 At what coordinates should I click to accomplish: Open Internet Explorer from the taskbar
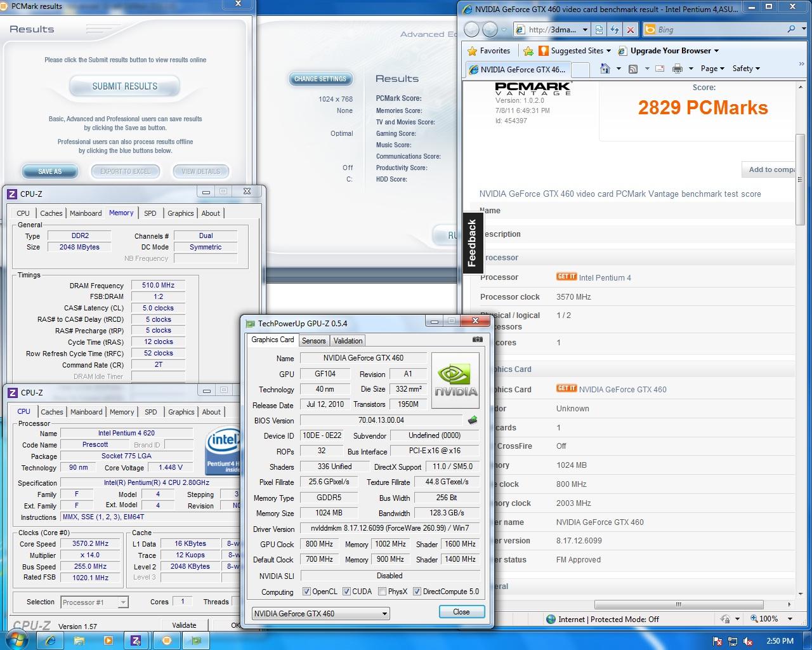coord(50,640)
